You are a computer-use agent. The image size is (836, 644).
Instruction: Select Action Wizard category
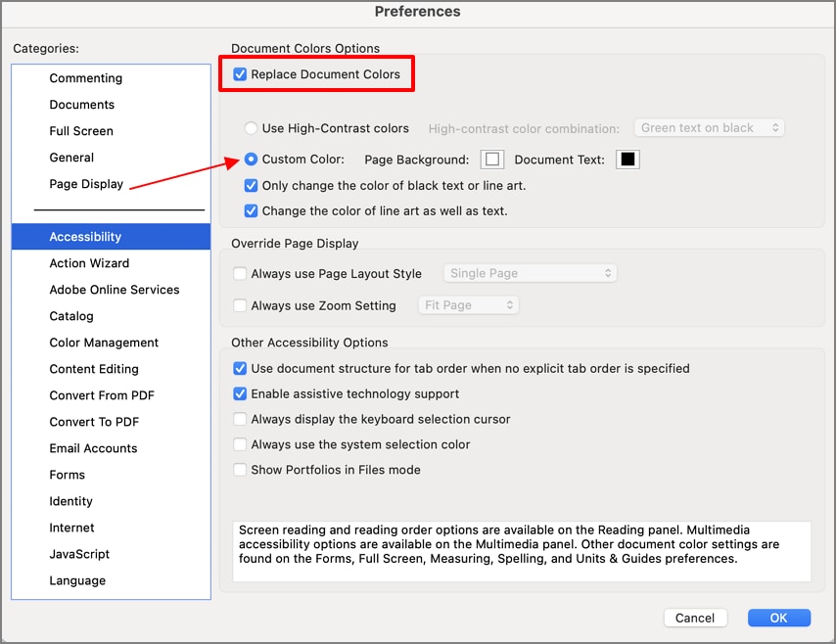(111, 263)
